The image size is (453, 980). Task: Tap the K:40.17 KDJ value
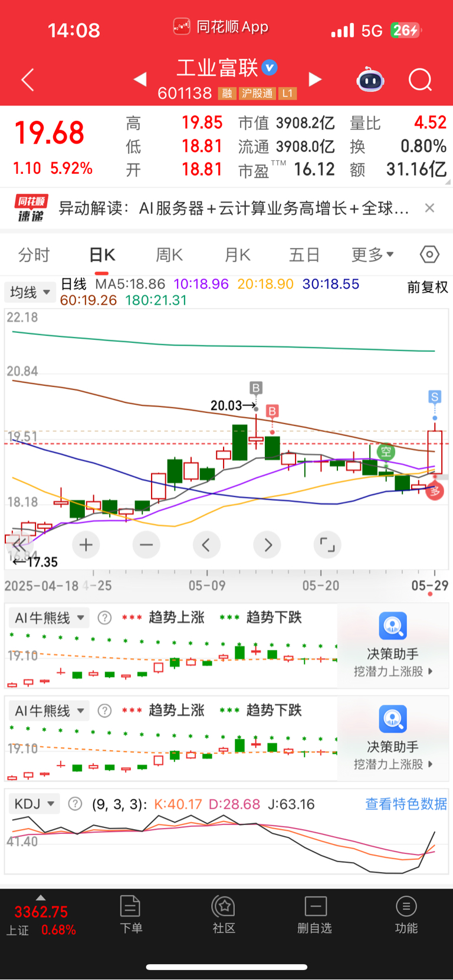point(178,804)
